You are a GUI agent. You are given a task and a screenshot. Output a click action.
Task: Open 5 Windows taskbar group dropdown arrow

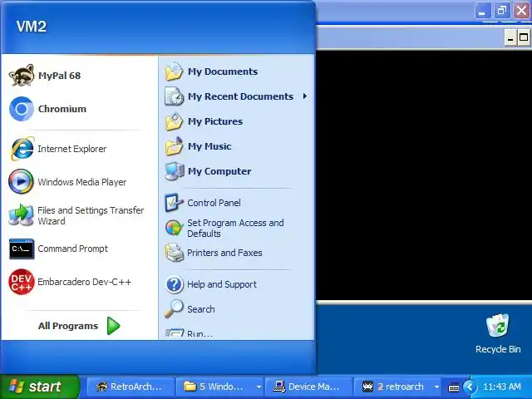click(259, 387)
